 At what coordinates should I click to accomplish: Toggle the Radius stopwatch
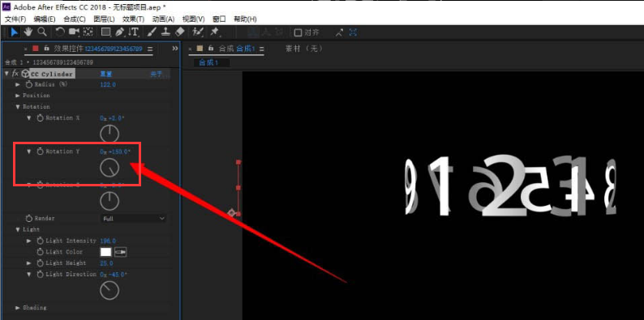28,84
